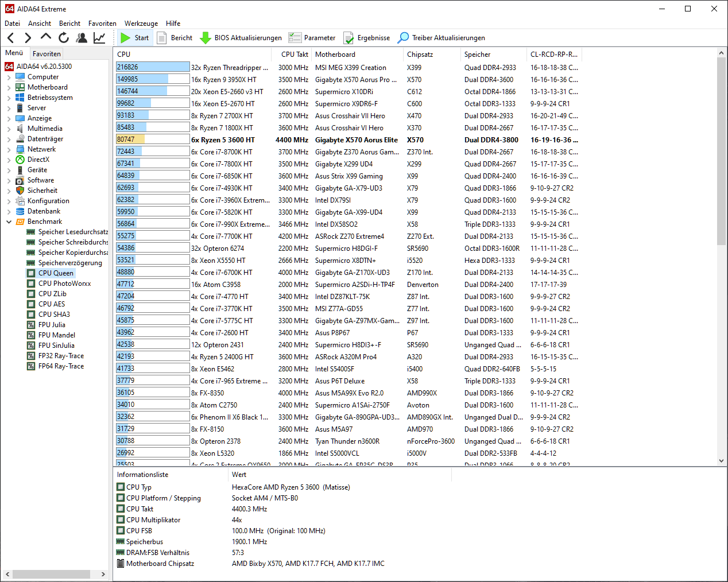Click the 149985 score bar for Ryzen 9 3950X
The image size is (728, 582).
153,79
